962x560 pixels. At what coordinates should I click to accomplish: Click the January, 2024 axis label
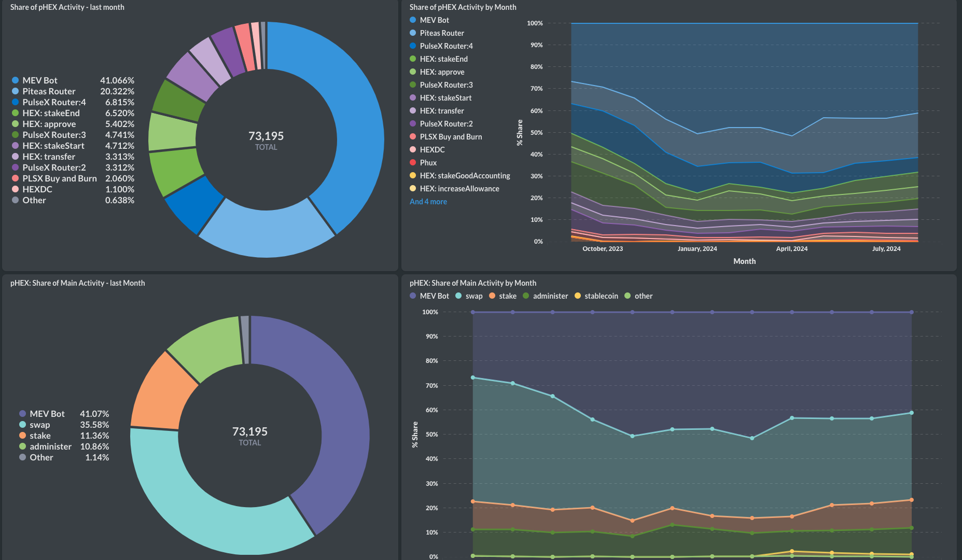click(697, 249)
